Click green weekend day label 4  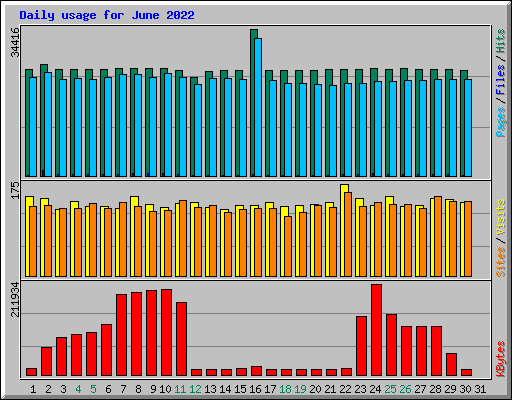coord(78,389)
